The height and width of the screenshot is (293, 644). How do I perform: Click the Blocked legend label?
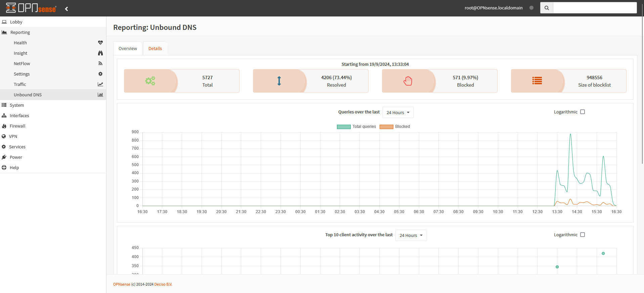click(402, 127)
